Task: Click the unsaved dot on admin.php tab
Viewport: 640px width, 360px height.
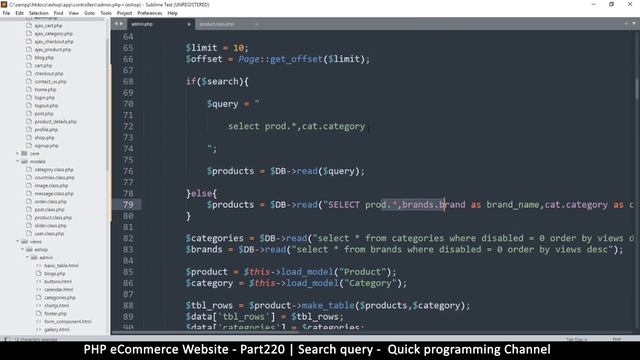Action: tap(189, 24)
